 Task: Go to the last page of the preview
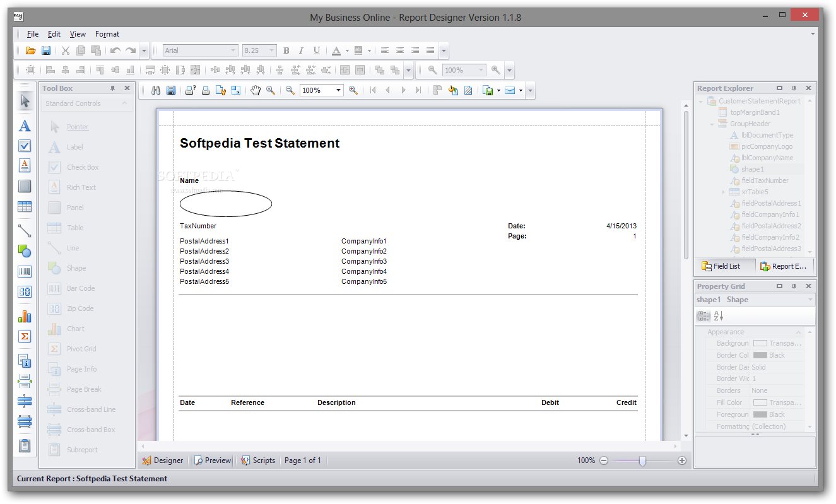tap(418, 90)
